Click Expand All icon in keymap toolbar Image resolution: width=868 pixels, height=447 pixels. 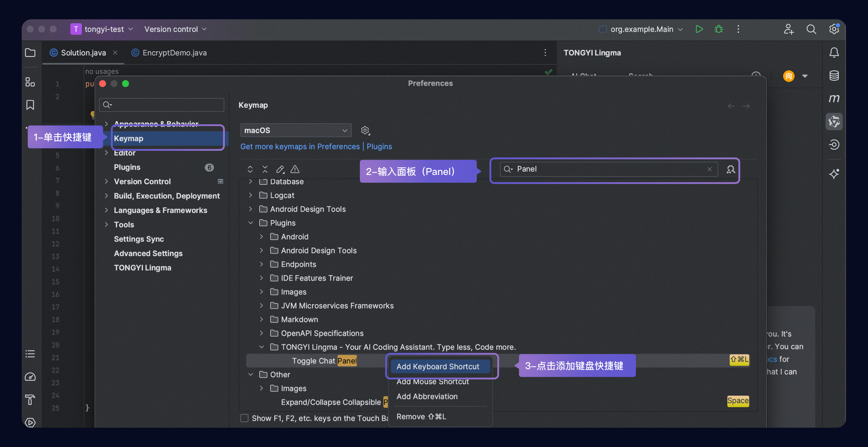pyautogui.click(x=250, y=169)
